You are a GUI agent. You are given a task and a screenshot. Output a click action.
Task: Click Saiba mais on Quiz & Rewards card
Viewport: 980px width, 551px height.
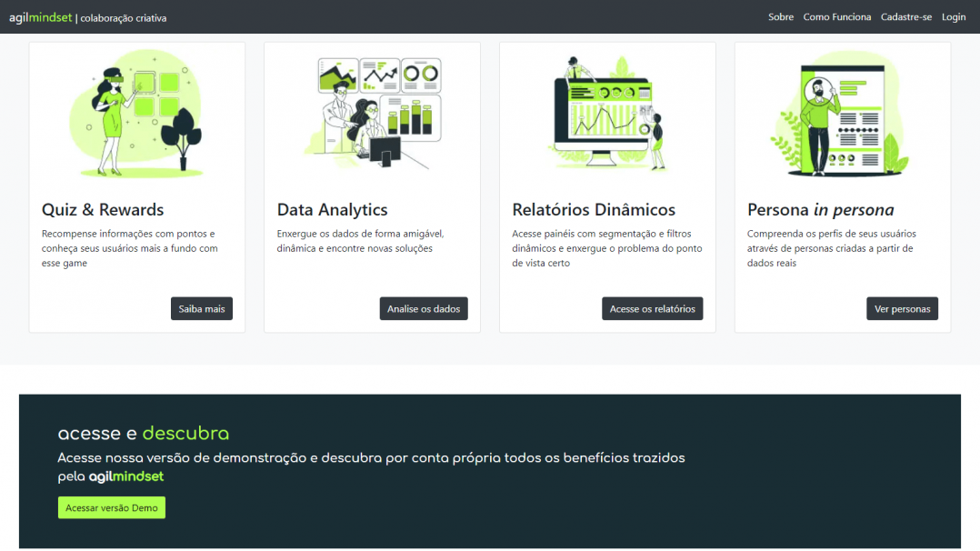201,308
